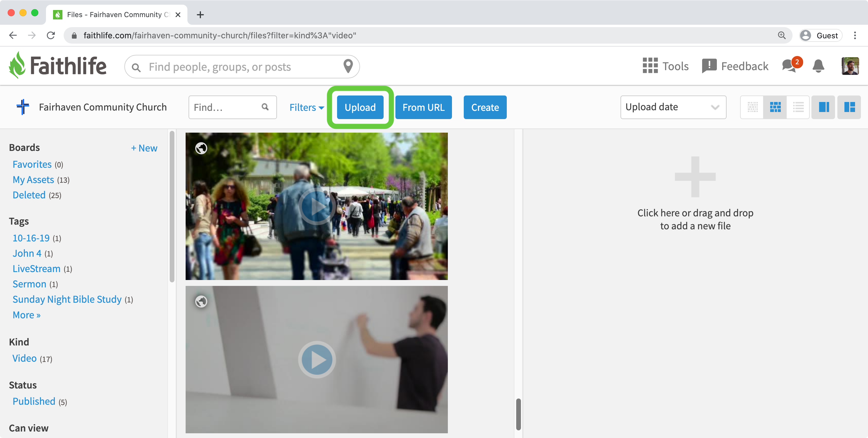Click the location pin in the search bar
868x438 pixels.
(348, 66)
